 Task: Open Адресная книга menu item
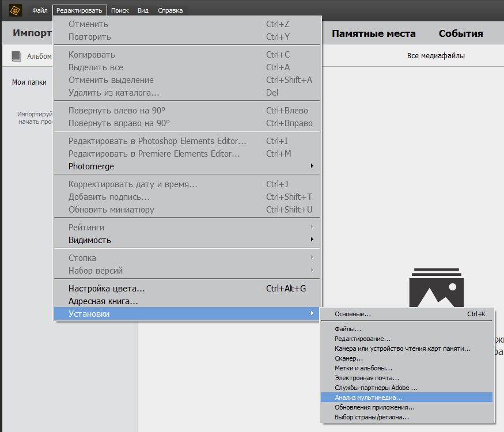pos(187,301)
